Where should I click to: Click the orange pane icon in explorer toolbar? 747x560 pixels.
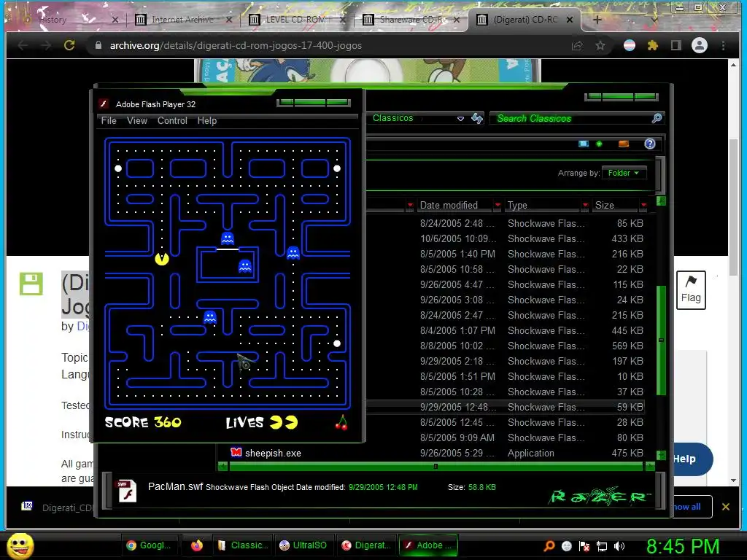[x=623, y=144]
